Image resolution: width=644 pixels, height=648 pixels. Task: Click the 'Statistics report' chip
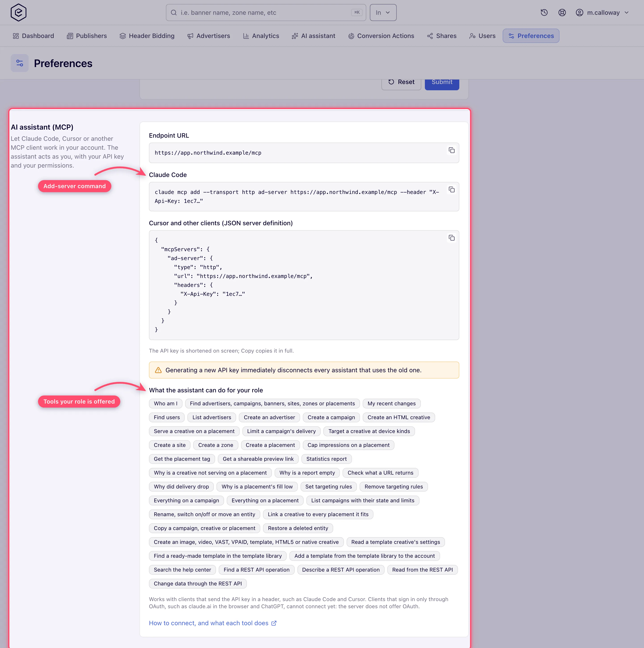[x=326, y=459]
